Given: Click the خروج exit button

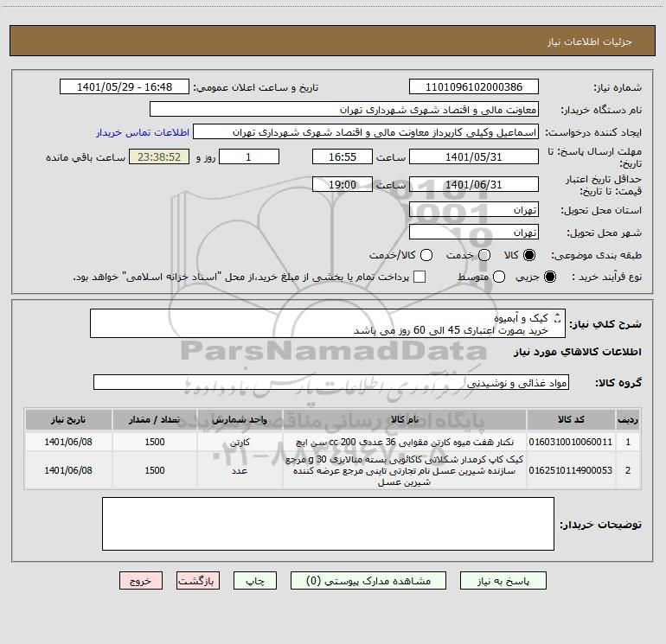Looking at the screenshot, I should coord(141,580).
